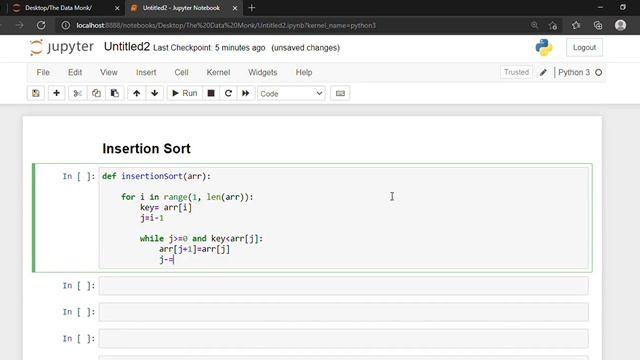Screen dimensions: 640x360
Task: Open the favorites list icon
Action: coord(576,25)
